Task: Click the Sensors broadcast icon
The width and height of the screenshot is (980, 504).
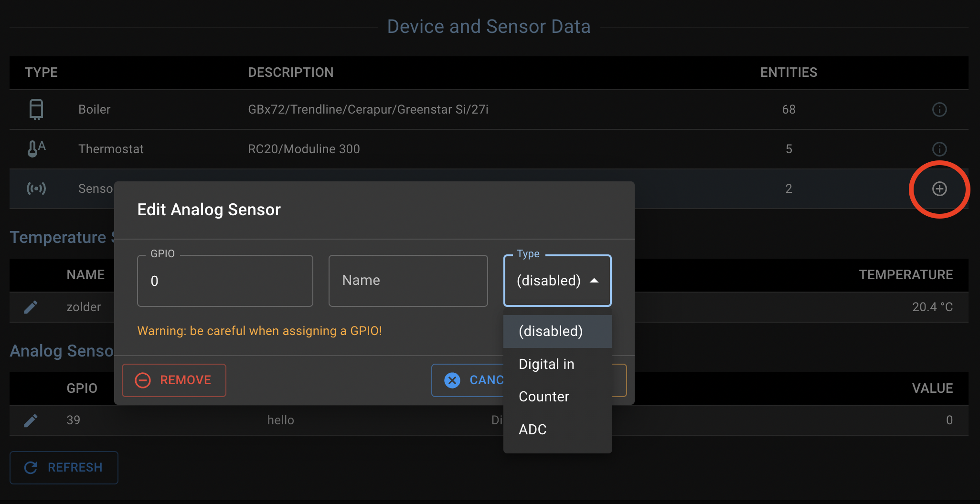Action: coord(36,189)
